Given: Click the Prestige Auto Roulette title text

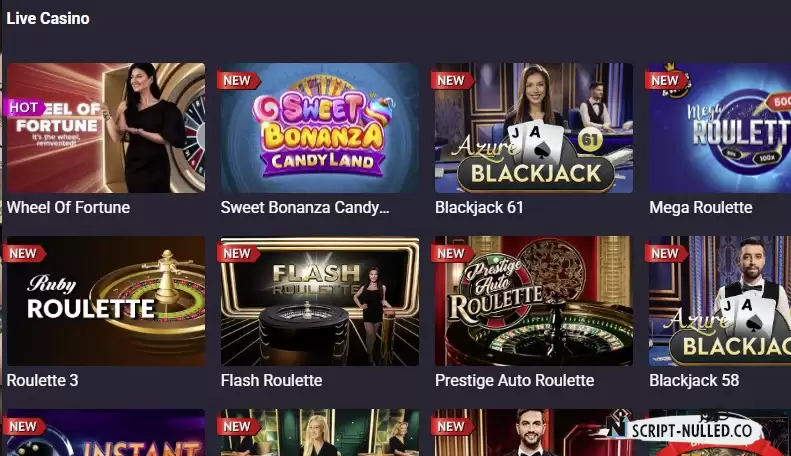Looking at the screenshot, I should point(515,380).
